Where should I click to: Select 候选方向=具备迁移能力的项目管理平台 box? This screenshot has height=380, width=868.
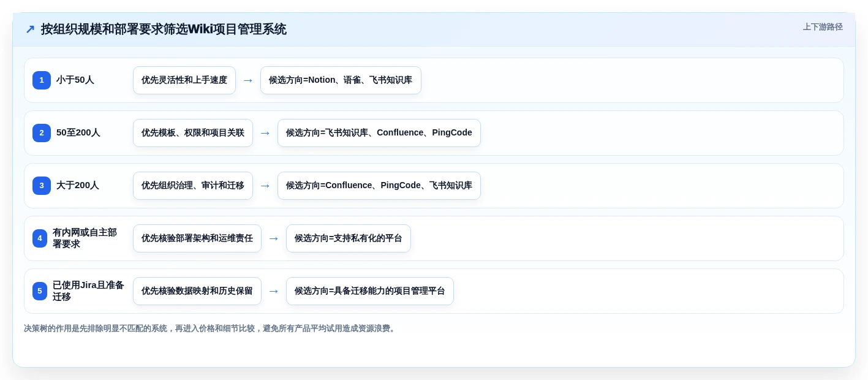(x=370, y=291)
